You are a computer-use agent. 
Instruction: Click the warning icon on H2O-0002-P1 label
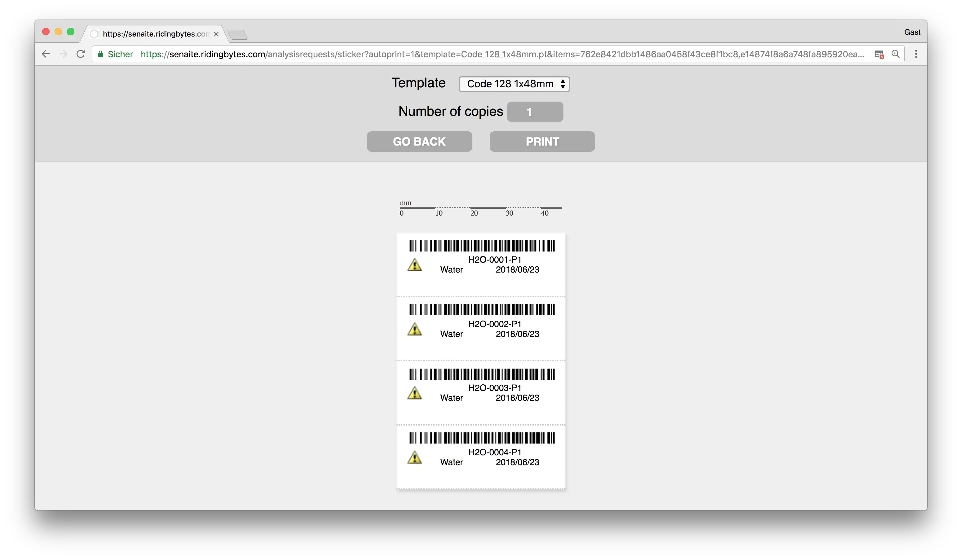[x=414, y=329]
